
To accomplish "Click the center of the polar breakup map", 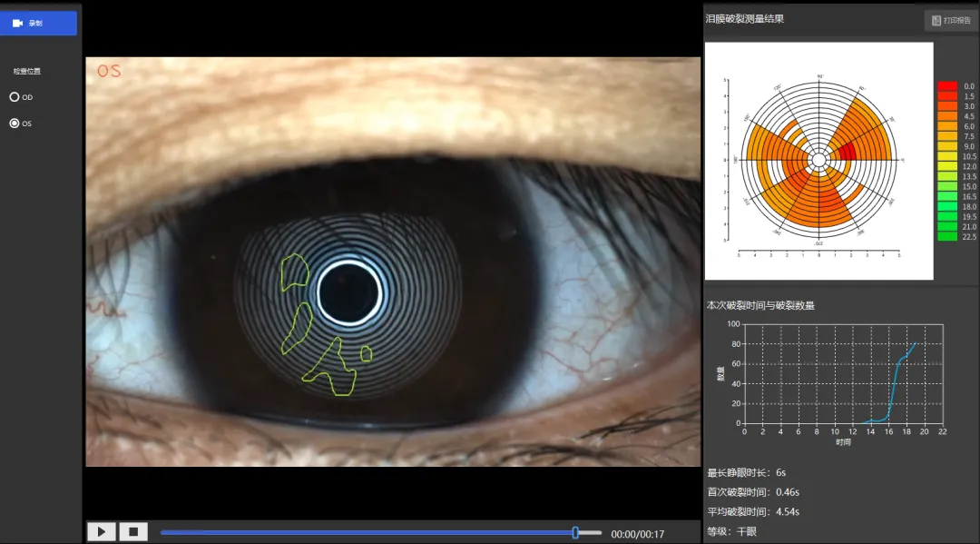I will pyautogui.click(x=818, y=160).
